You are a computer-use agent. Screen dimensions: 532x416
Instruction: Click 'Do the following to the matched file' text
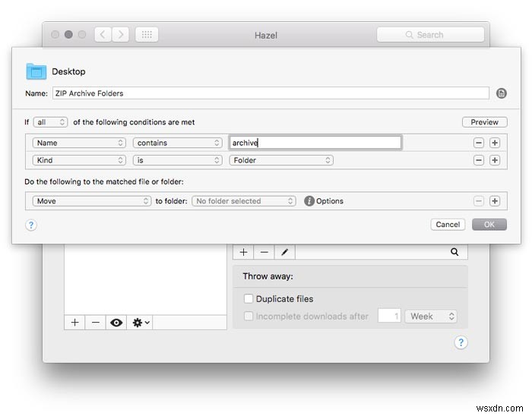[104, 182]
